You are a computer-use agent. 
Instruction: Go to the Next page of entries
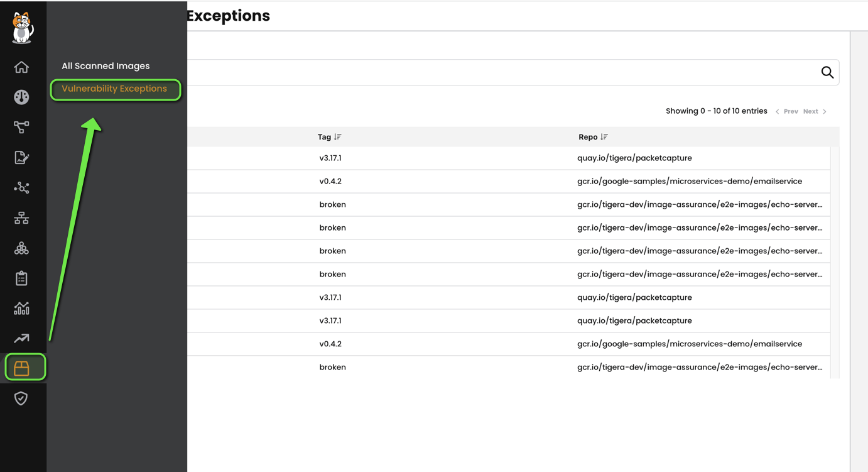click(x=815, y=111)
